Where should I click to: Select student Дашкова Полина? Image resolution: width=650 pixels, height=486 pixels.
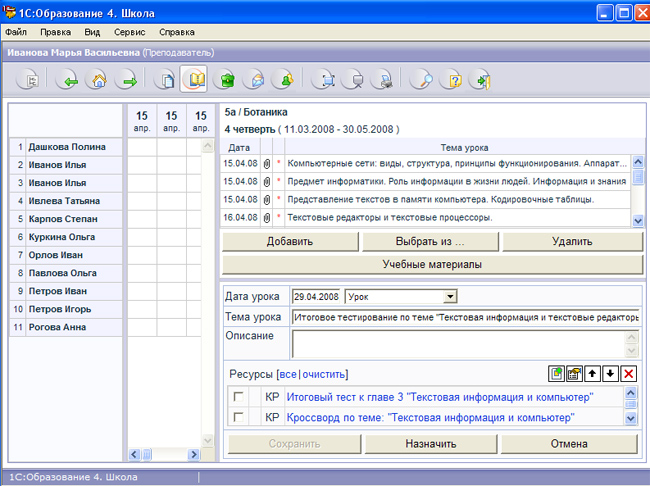[x=67, y=147]
